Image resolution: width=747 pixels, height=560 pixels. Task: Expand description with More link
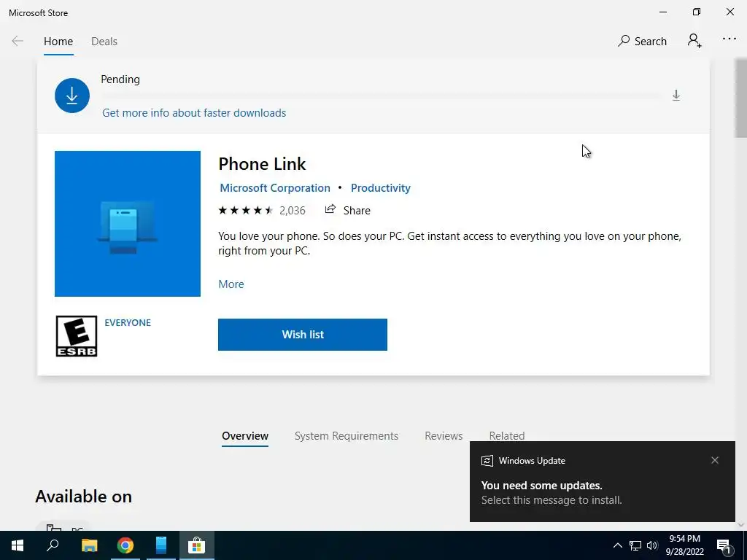[x=231, y=284]
